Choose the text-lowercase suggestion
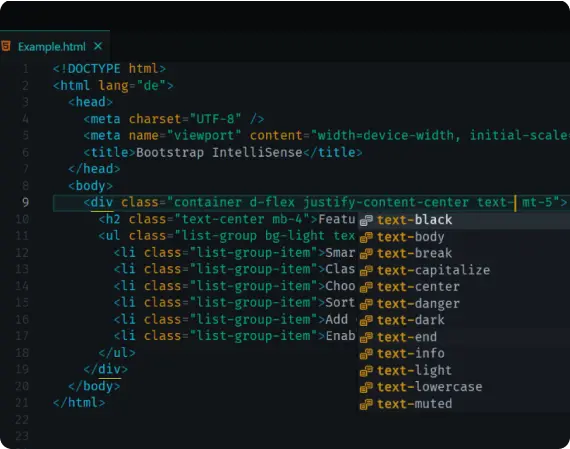 tap(464, 387)
